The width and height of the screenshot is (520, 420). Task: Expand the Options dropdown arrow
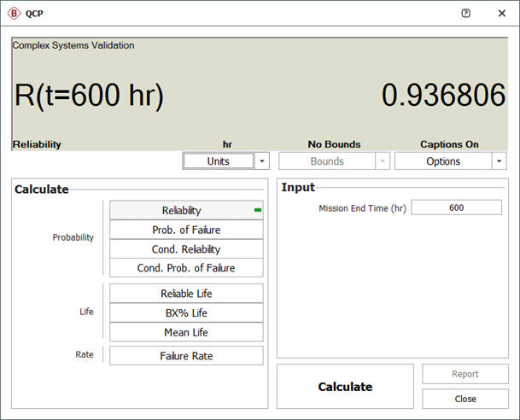pos(499,161)
